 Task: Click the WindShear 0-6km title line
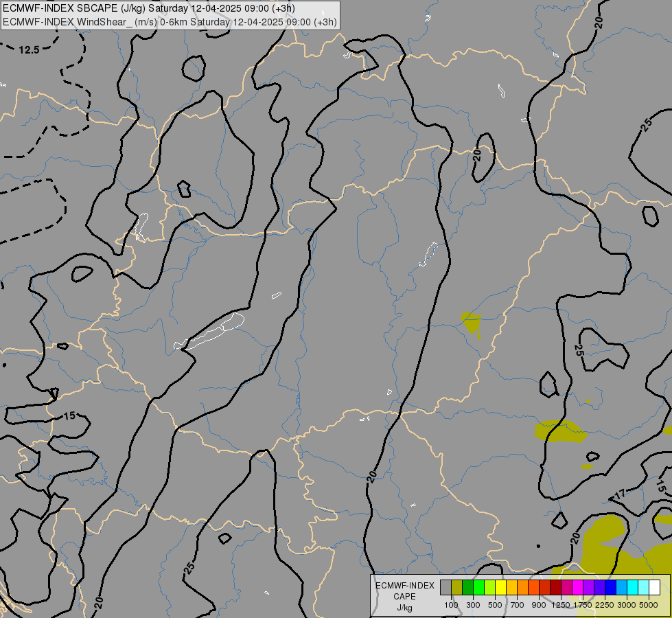point(170,22)
